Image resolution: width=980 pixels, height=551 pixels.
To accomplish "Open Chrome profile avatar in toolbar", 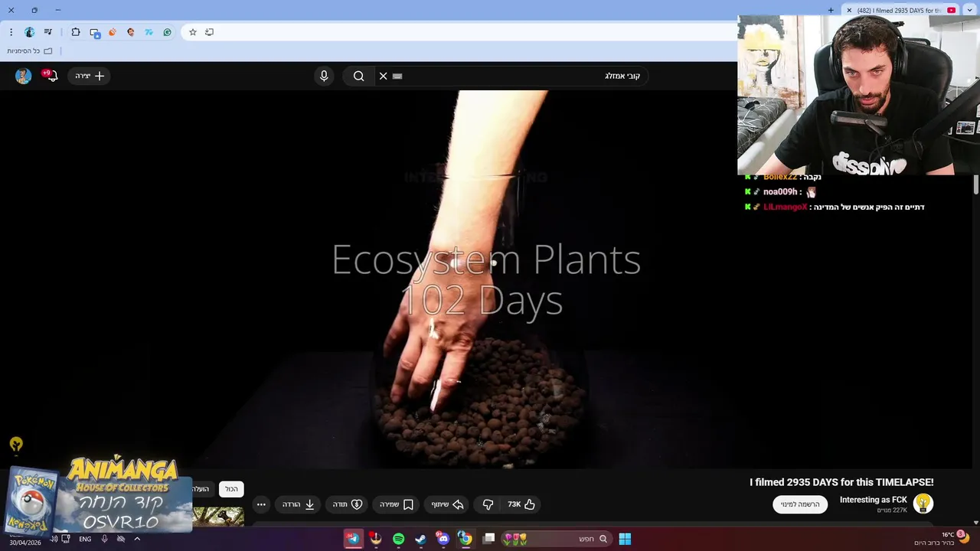I will pyautogui.click(x=30, y=32).
